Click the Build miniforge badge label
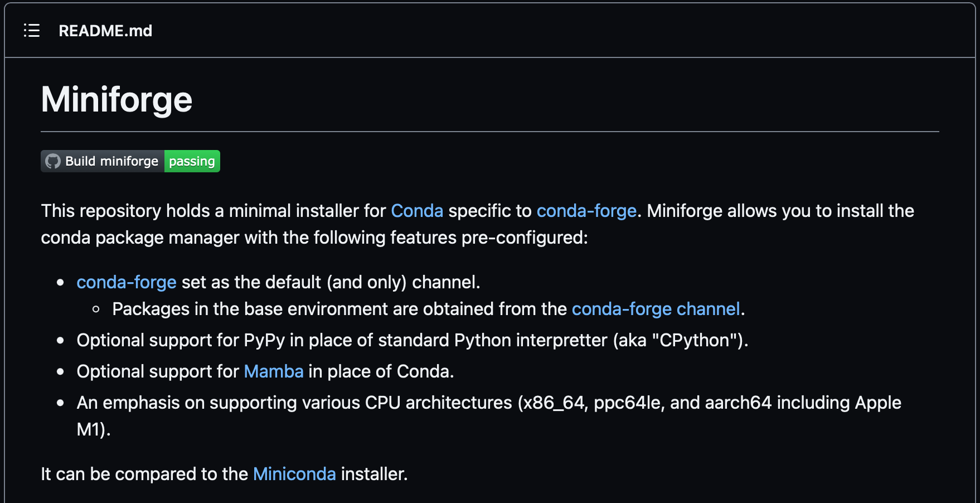 (x=111, y=161)
